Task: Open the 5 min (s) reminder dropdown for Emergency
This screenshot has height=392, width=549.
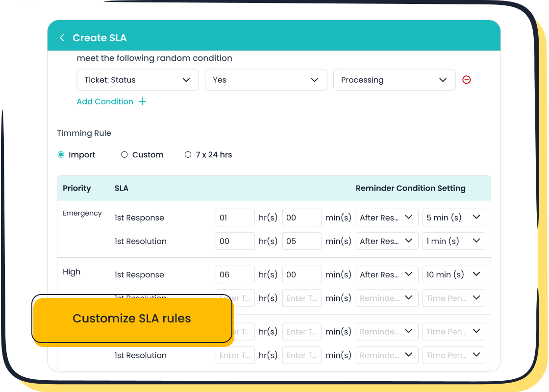Action: tap(453, 217)
